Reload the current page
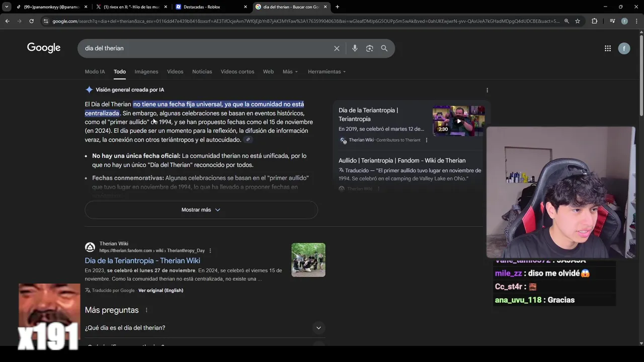This screenshot has width=644, height=362. pyautogui.click(x=31, y=21)
